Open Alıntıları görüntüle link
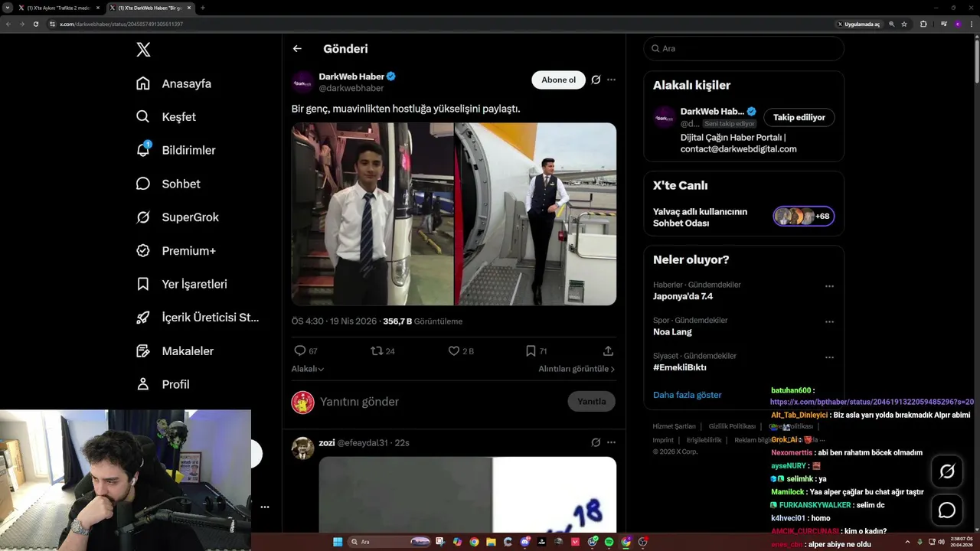 point(577,369)
